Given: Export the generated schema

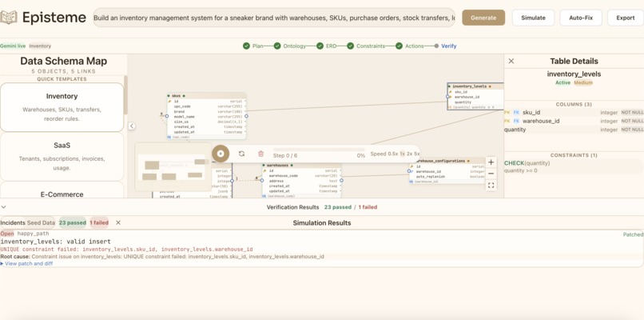Looking at the screenshot, I should pos(625,18).
